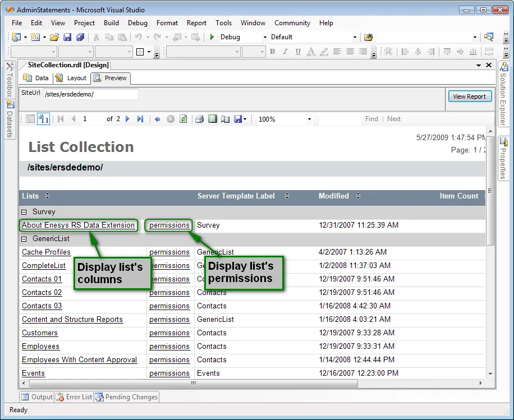The image size is (514, 420).
Task: Go to the next report page
Action: (x=128, y=119)
